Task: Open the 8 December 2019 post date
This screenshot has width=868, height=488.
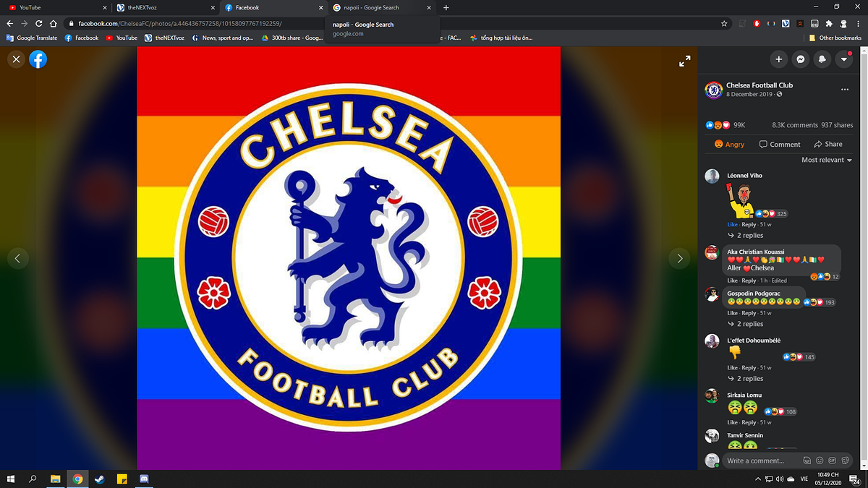Action: click(x=749, y=95)
